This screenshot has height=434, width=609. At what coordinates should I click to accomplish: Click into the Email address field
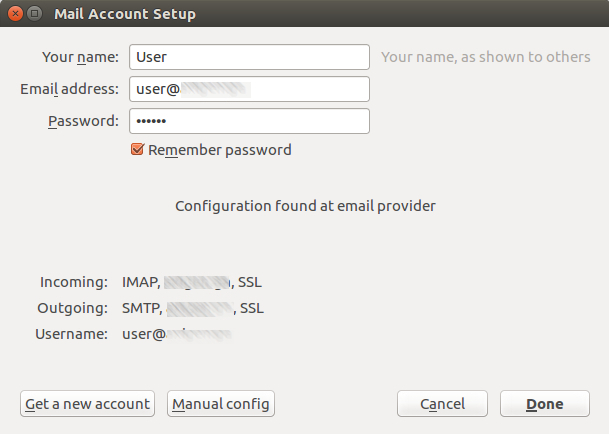point(249,89)
